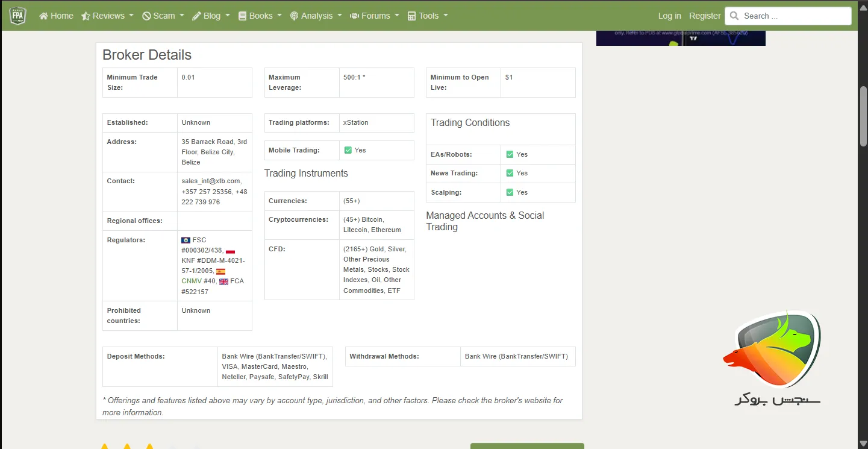868x449 pixels.
Task: Click the Home house icon
Action: 43,16
